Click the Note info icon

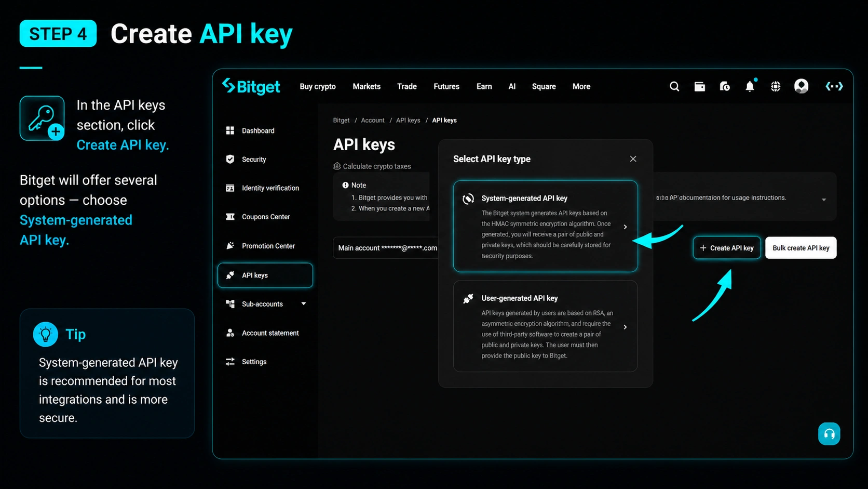click(345, 185)
